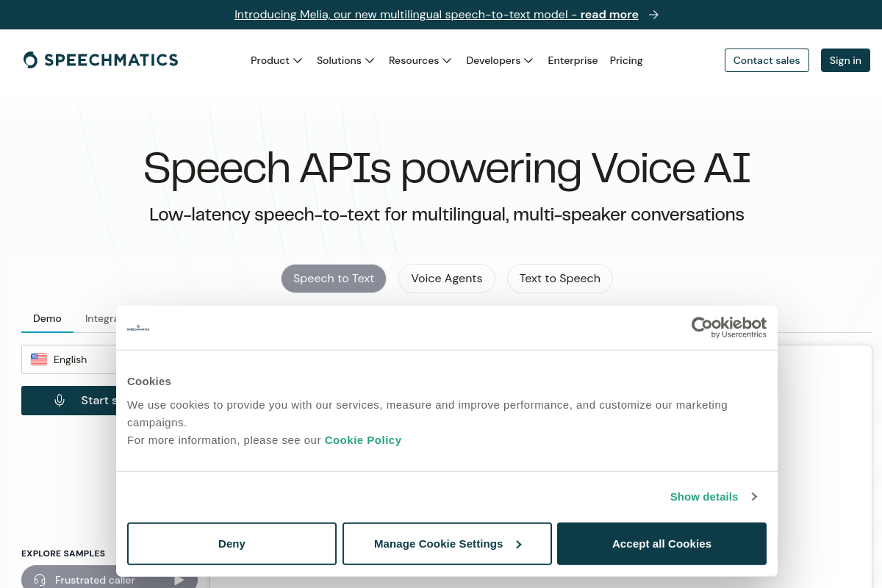Open Manage Cookie Settings

pyautogui.click(x=447, y=544)
